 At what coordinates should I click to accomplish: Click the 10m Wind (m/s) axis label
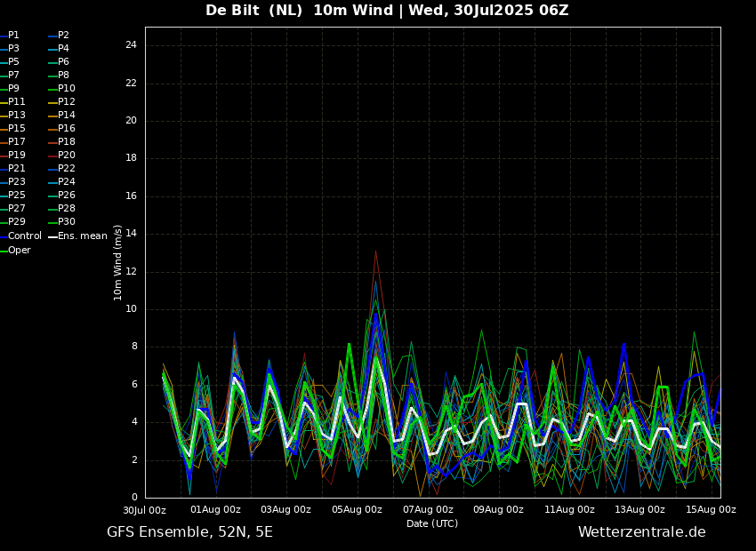tap(118, 262)
